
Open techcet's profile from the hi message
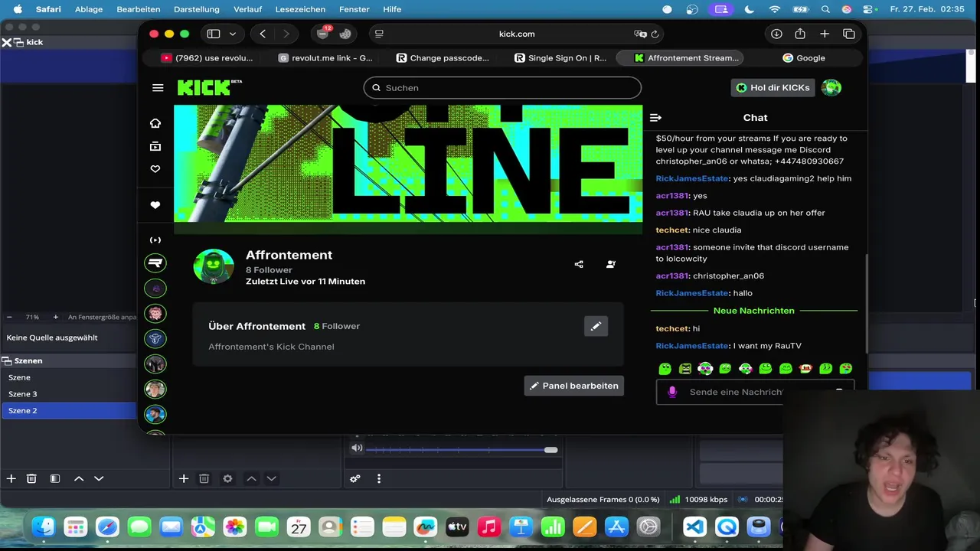pyautogui.click(x=672, y=328)
